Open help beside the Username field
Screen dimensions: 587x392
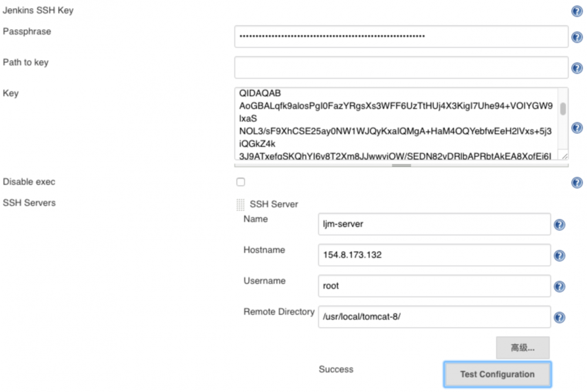point(559,286)
